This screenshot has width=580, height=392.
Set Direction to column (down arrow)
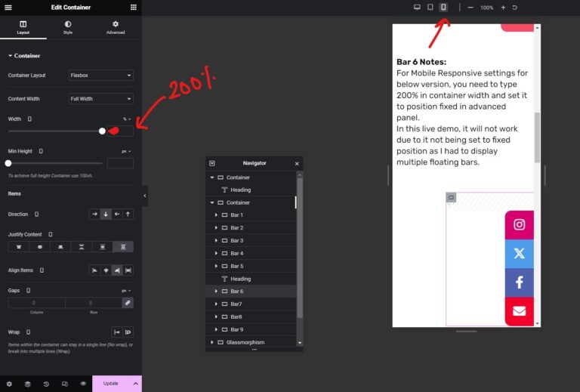(106, 215)
